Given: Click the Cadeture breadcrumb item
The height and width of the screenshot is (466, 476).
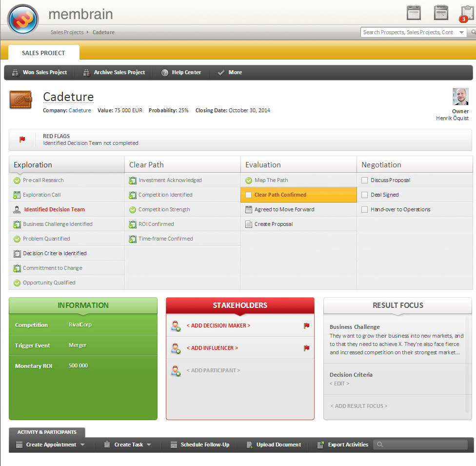Looking at the screenshot, I should point(103,32).
